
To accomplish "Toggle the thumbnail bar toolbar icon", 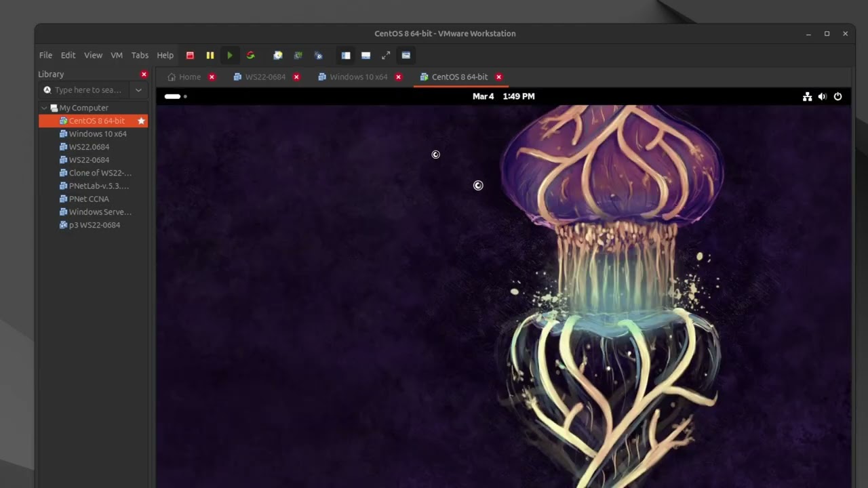I will 366,56.
